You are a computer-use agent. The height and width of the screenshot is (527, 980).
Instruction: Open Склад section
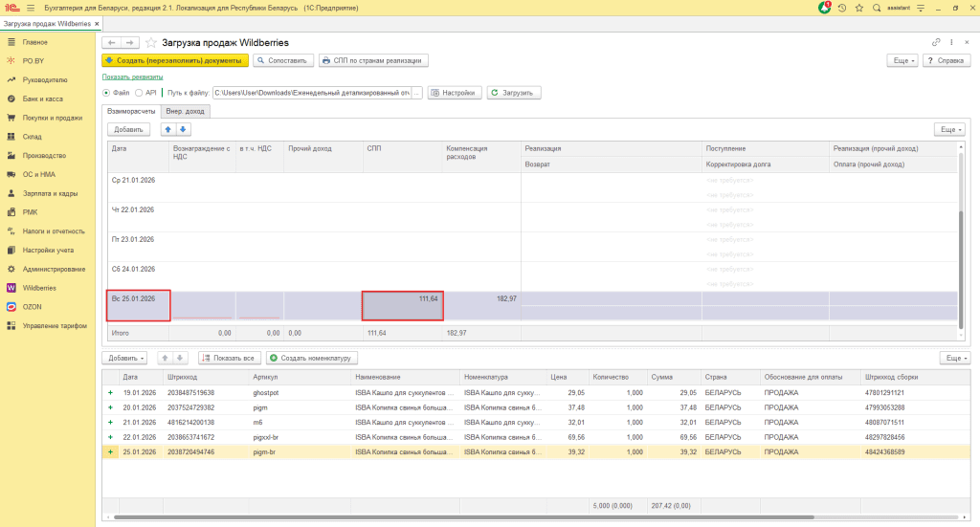coord(32,137)
